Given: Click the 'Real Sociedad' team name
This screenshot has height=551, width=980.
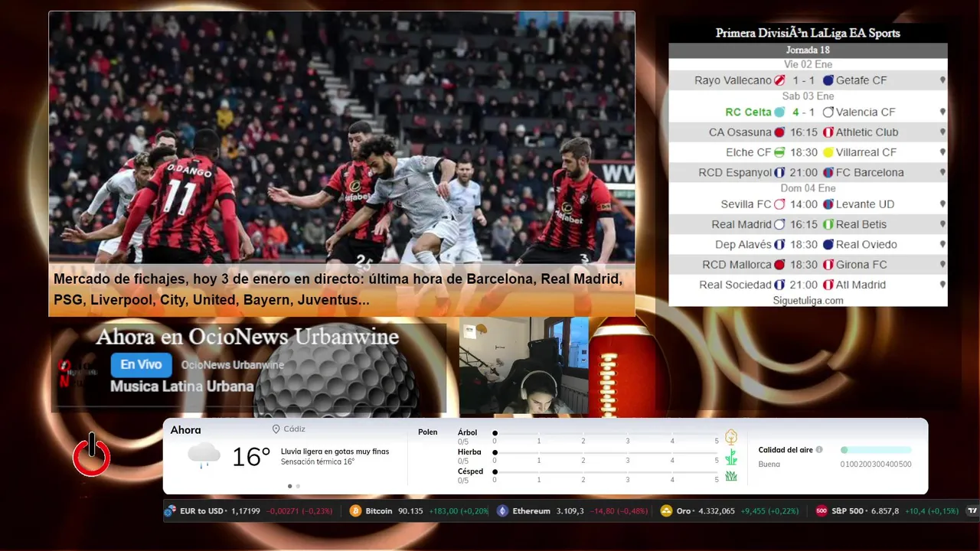Looking at the screenshot, I should point(735,285).
